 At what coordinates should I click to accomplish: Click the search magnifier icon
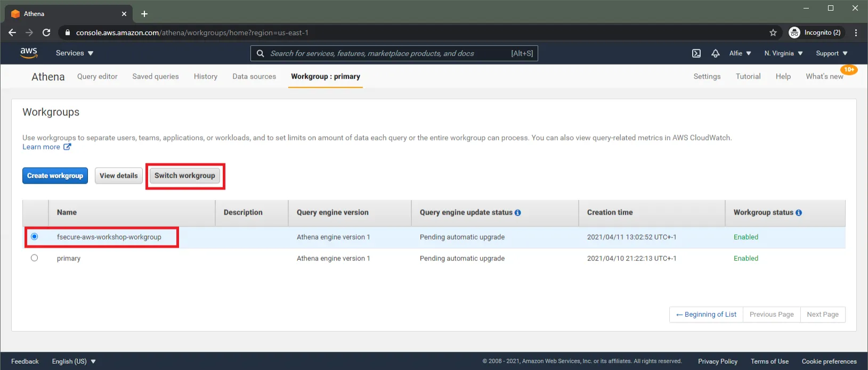click(260, 53)
